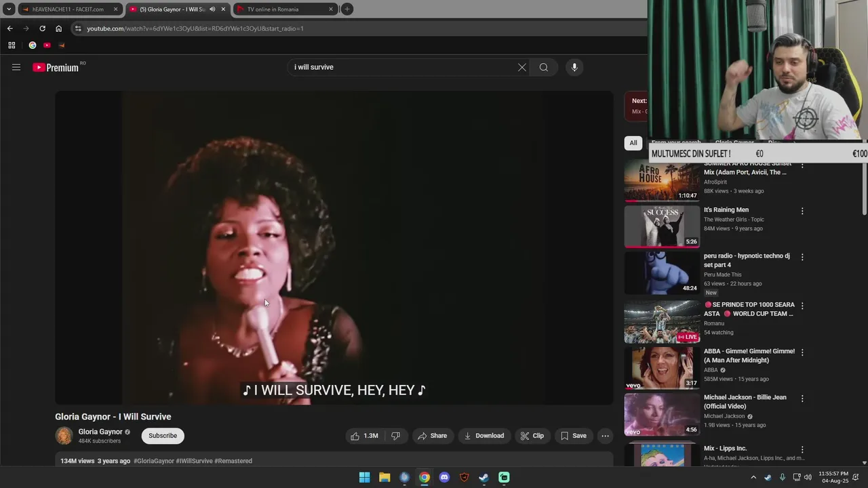Viewport: 868px width, 488px height.
Task: Open Discord from taskbar
Action: coord(444,477)
